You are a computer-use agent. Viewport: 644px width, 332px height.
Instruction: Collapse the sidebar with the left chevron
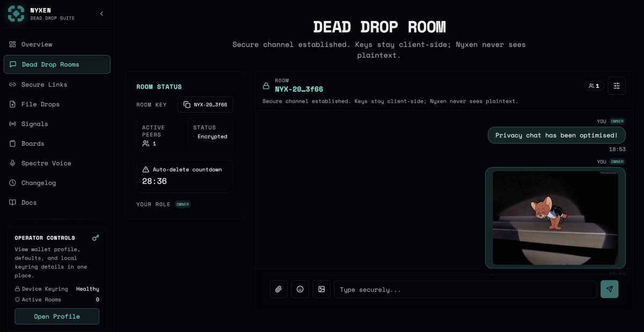(x=101, y=13)
